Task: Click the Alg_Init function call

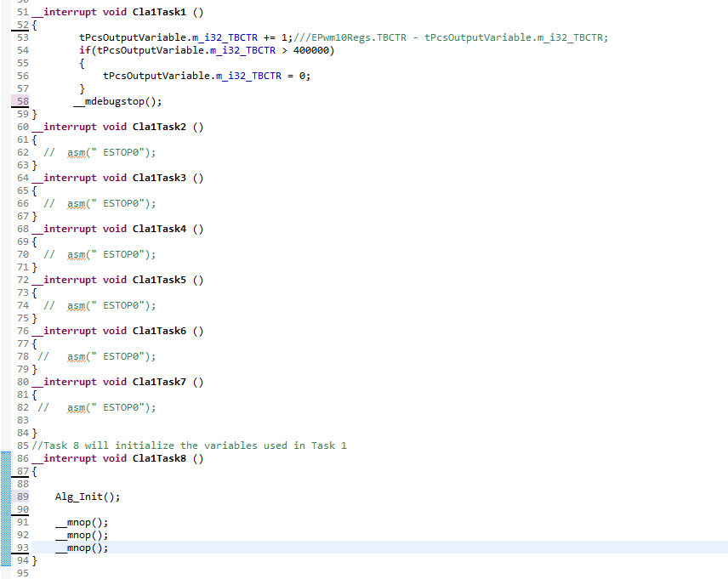Action: (76, 497)
